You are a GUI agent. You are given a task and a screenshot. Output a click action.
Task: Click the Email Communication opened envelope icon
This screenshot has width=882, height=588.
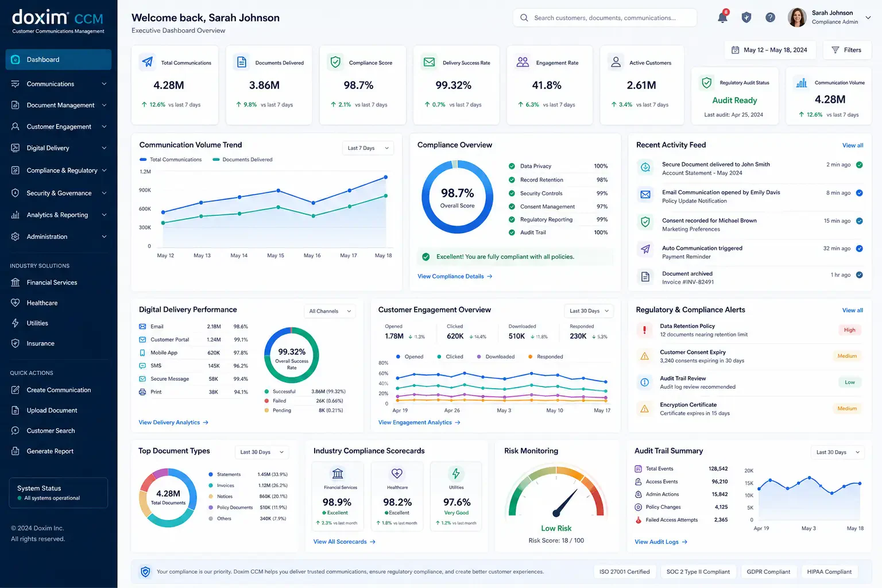click(x=645, y=195)
